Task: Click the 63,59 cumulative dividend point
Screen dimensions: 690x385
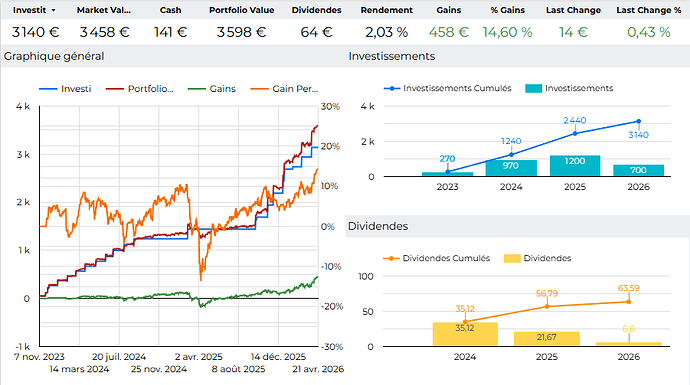Action: [x=629, y=301]
